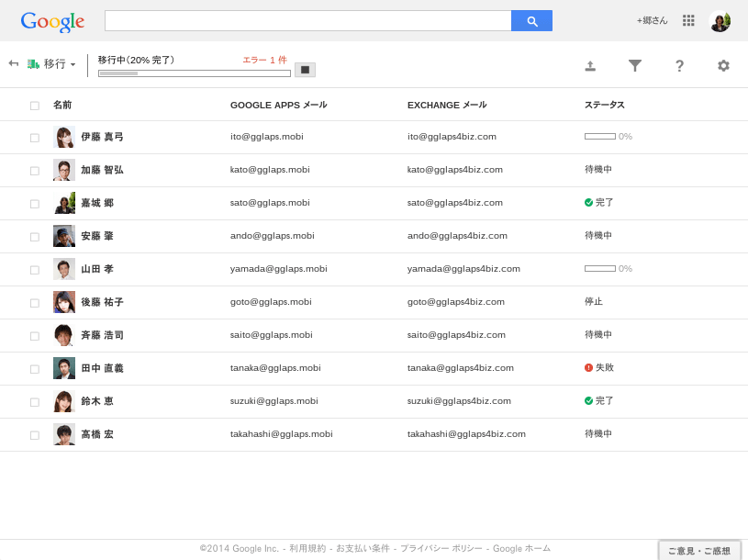748x560 pixels.
Task: Click the ご意見・ご感想 feedback button
Action: 699,551
